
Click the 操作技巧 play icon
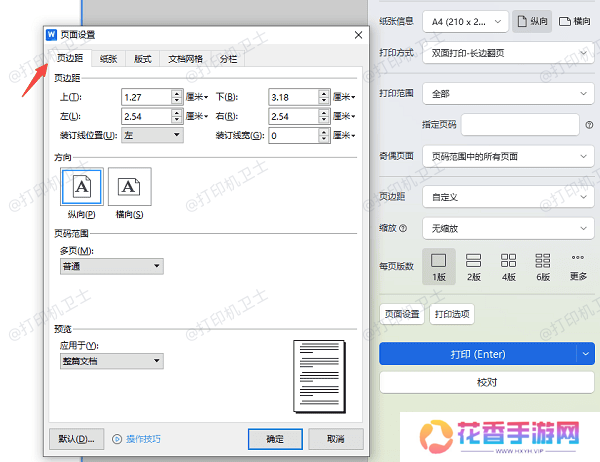(x=117, y=439)
